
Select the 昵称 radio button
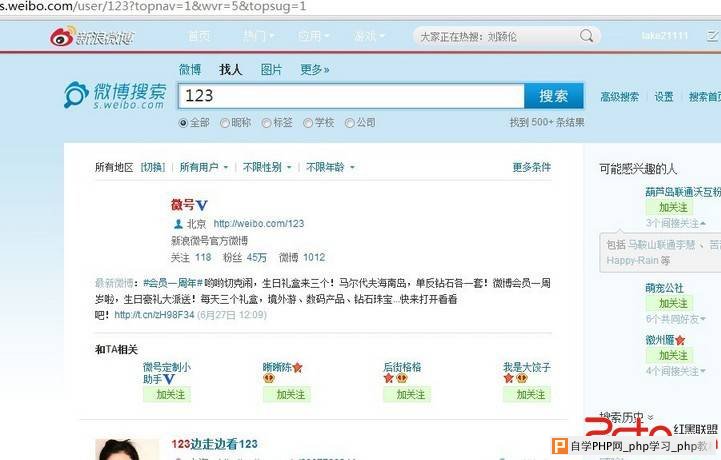point(224,123)
